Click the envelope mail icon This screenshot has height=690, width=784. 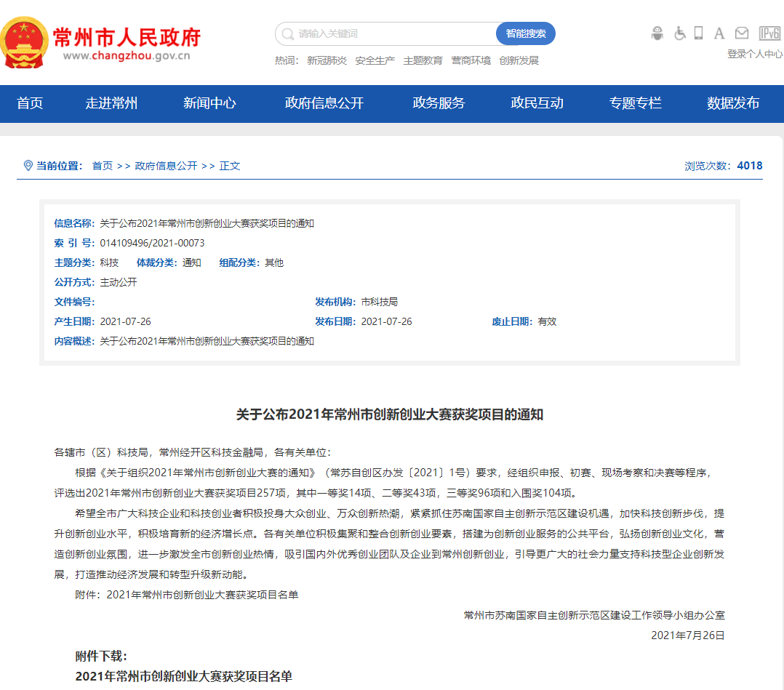(743, 33)
